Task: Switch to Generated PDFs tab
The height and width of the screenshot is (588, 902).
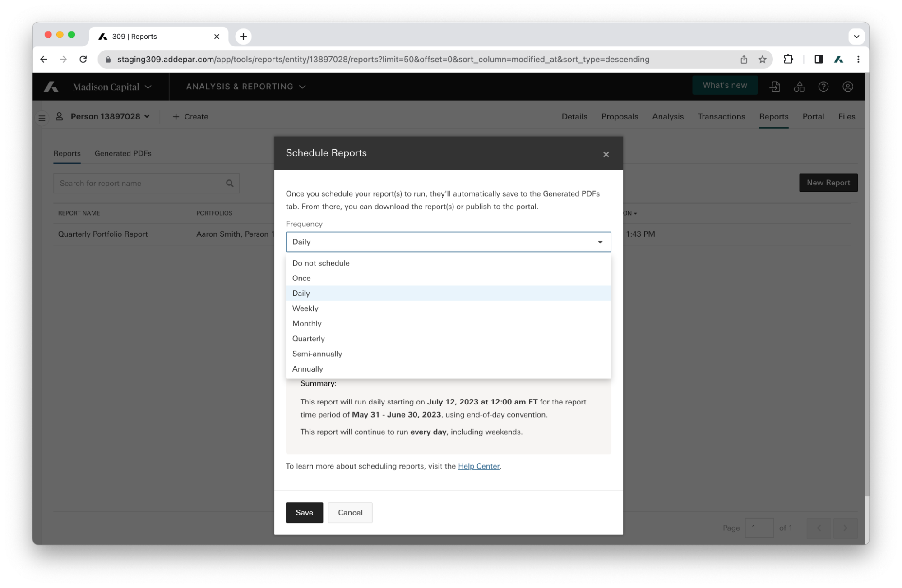Action: (123, 153)
